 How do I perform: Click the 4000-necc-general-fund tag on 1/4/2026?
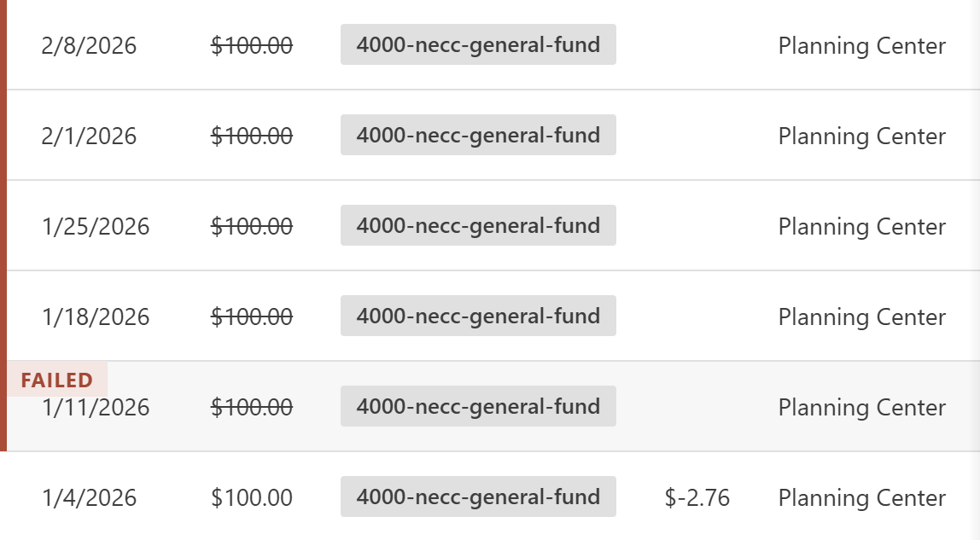click(x=478, y=496)
